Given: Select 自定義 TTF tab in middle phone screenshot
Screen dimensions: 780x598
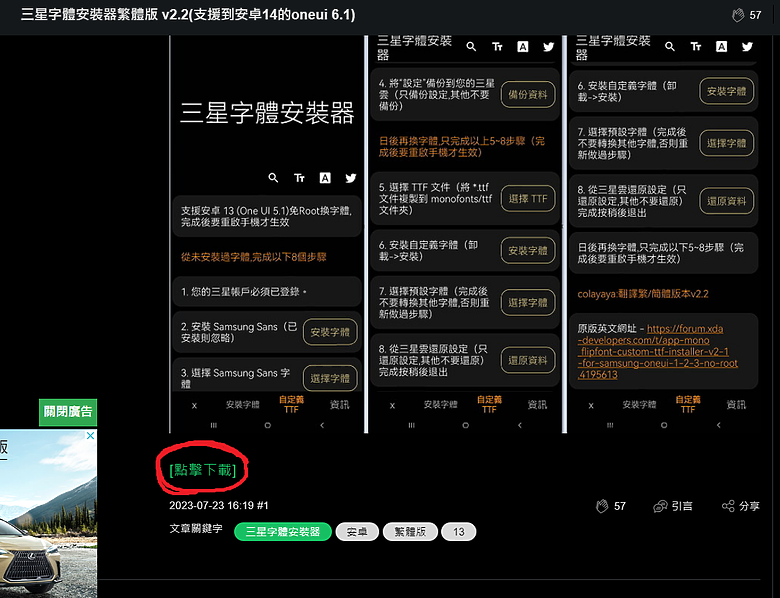Looking at the screenshot, I should [x=489, y=404].
